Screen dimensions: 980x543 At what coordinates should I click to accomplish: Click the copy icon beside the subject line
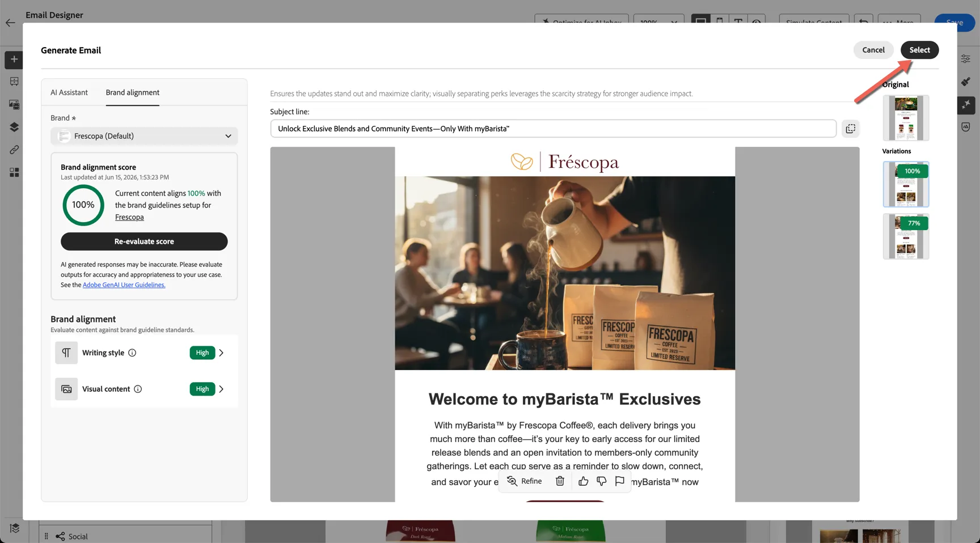[x=850, y=129]
